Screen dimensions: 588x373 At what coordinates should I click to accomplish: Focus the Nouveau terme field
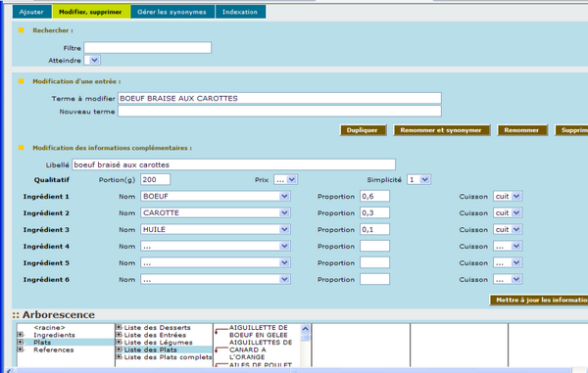click(x=279, y=112)
